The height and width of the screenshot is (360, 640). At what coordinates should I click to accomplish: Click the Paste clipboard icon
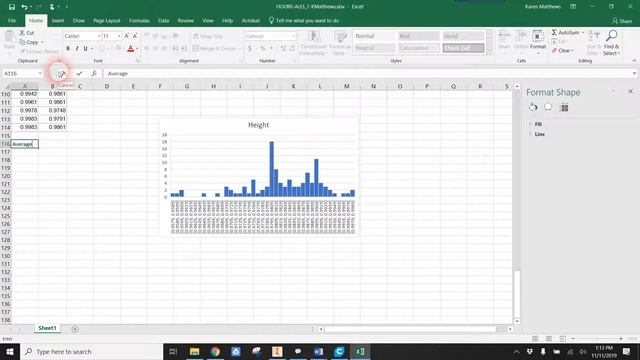click(x=9, y=38)
